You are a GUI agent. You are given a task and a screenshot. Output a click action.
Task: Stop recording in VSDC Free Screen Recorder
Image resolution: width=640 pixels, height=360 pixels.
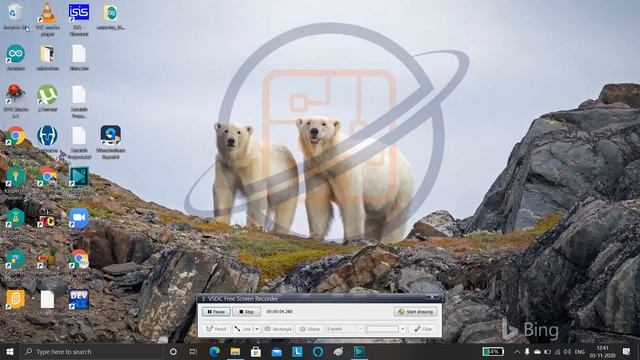click(247, 312)
